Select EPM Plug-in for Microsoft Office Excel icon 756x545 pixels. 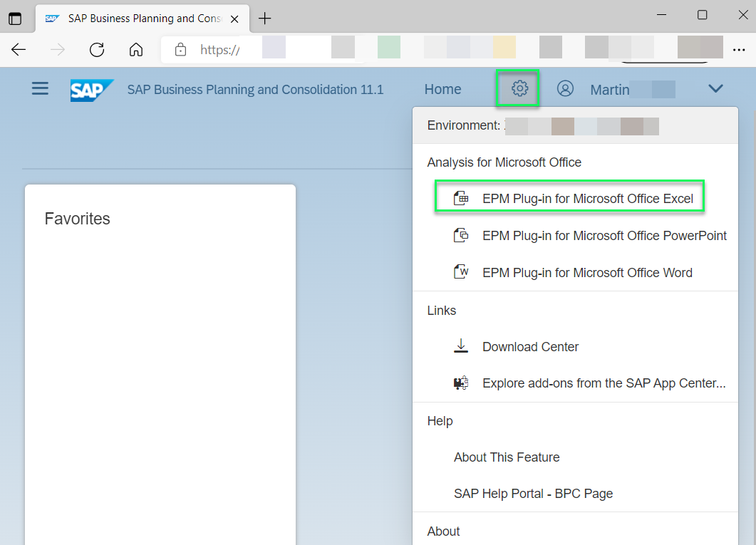coord(461,198)
